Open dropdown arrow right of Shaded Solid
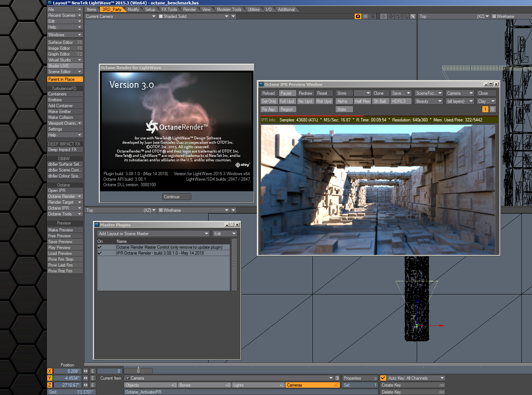Viewport: 532px width, 395px height. pyautogui.click(x=233, y=16)
